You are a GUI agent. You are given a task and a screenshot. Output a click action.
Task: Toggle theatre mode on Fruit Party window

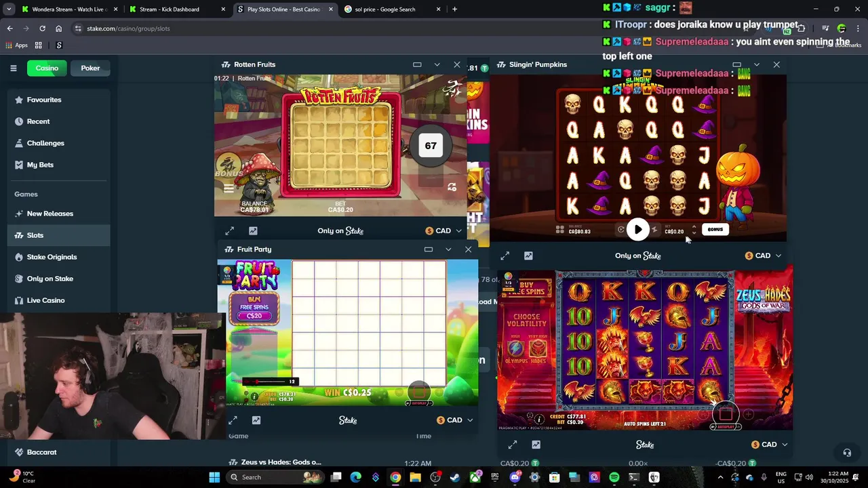pos(429,249)
